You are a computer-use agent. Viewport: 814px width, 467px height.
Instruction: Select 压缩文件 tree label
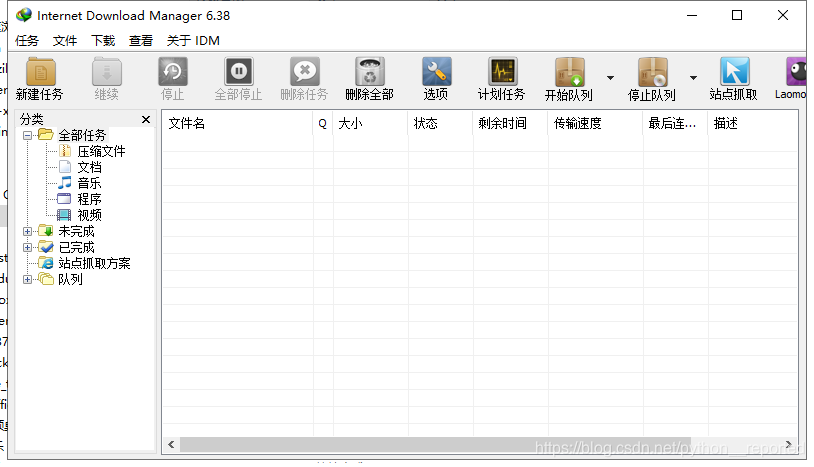(x=102, y=152)
